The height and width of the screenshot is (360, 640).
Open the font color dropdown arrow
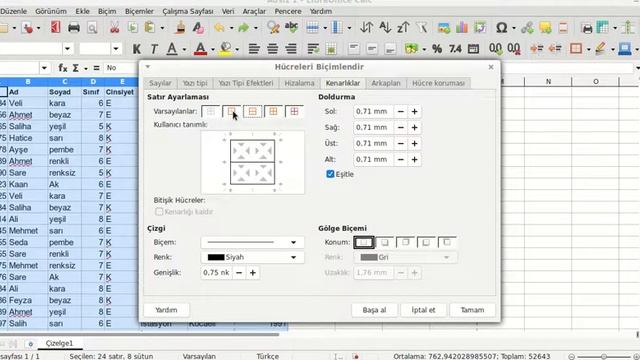click(213, 50)
